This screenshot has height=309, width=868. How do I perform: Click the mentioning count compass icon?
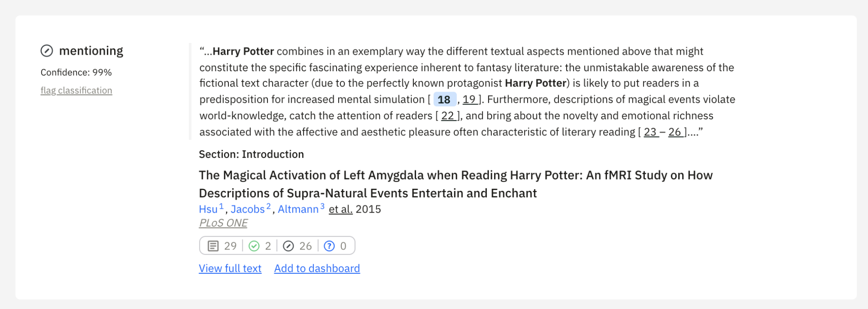[288, 246]
